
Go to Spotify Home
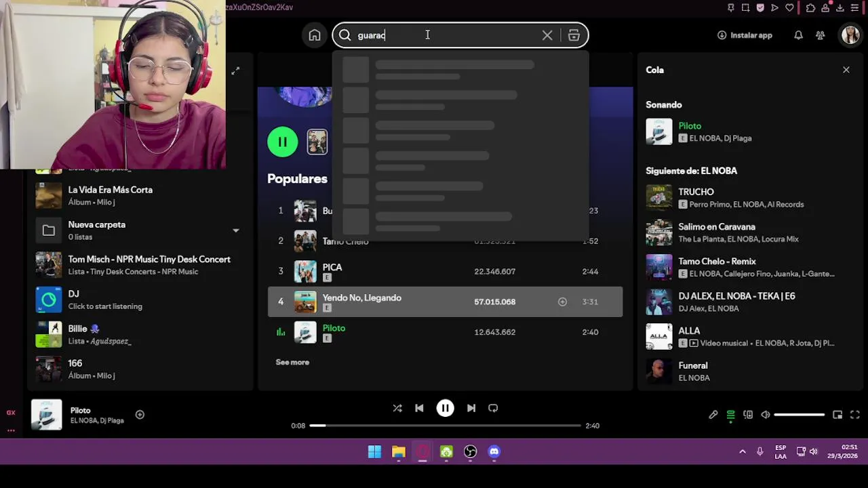point(315,35)
